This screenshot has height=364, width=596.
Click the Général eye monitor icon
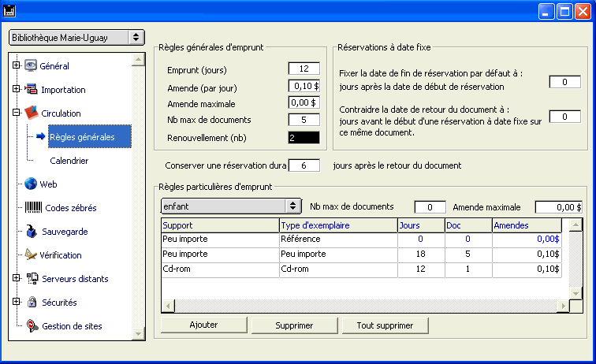[x=31, y=66]
